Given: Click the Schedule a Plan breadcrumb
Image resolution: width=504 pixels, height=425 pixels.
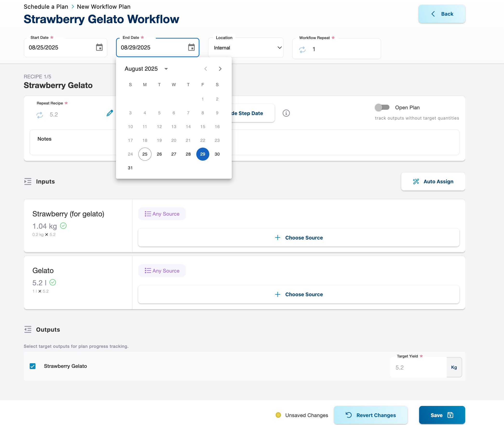Looking at the screenshot, I should click(46, 7).
